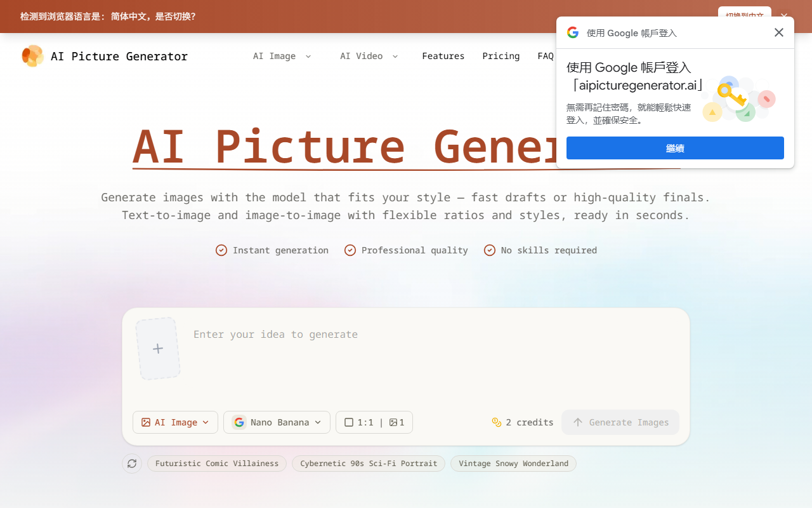
Task: Select Vintage Snowy Wonderland suggestion
Action: pyautogui.click(x=513, y=464)
